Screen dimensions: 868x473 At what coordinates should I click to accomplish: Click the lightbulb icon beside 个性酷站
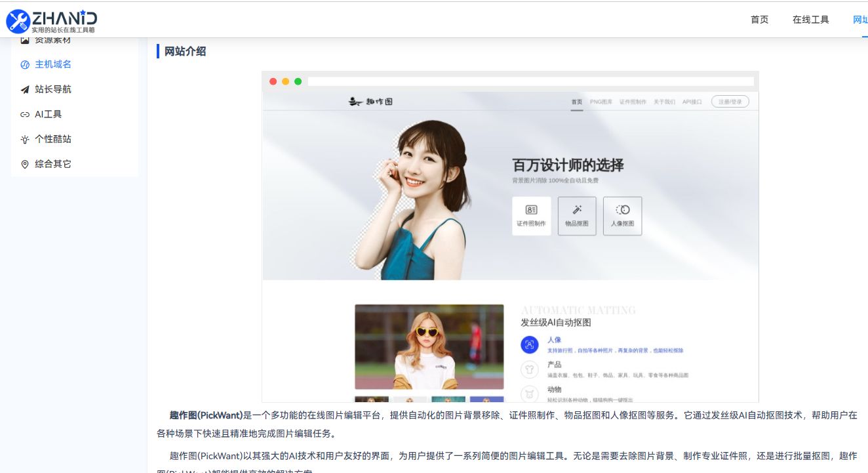[25, 139]
